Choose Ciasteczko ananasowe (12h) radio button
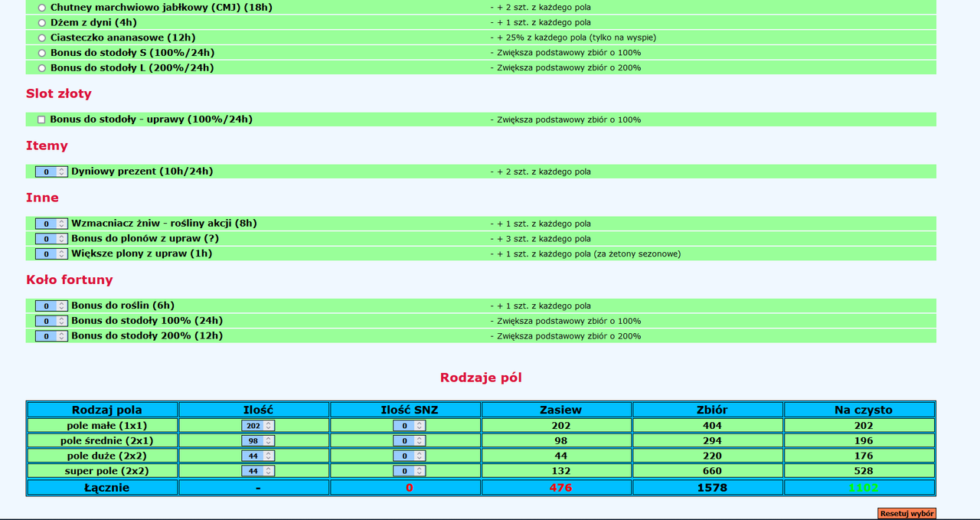 [42, 38]
